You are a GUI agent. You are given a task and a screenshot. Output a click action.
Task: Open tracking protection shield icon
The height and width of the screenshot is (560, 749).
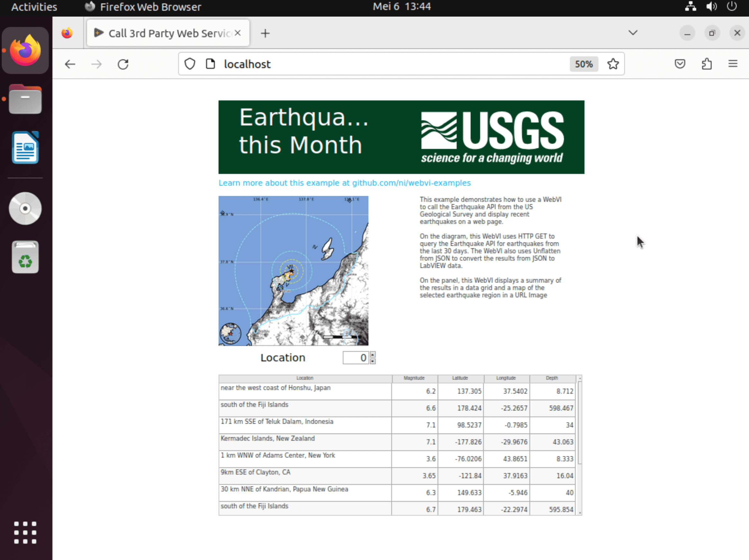(190, 64)
